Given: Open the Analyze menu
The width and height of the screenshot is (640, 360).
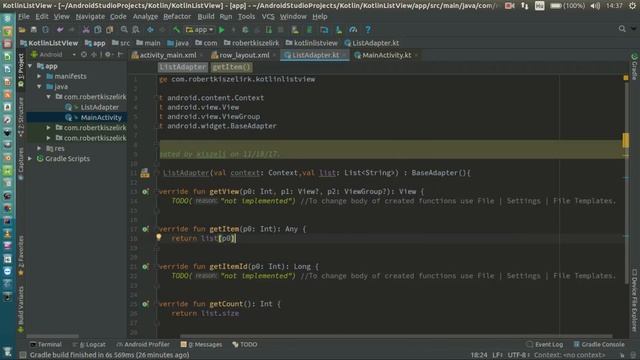Looking at the screenshot, I should click(x=145, y=17).
